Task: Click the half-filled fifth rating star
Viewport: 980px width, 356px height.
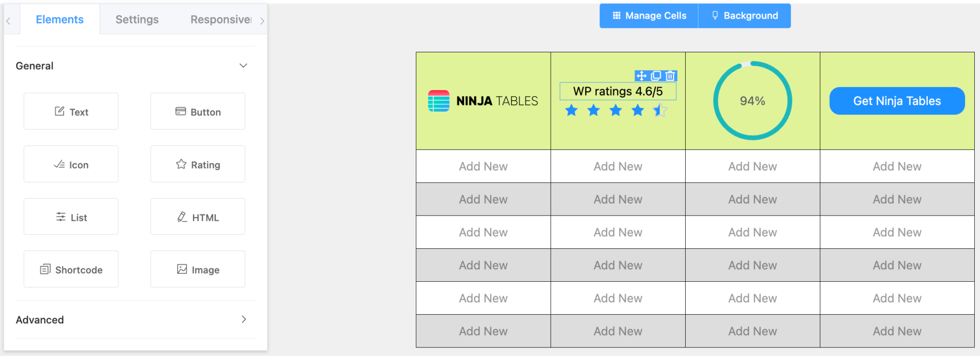Action: click(659, 110)
